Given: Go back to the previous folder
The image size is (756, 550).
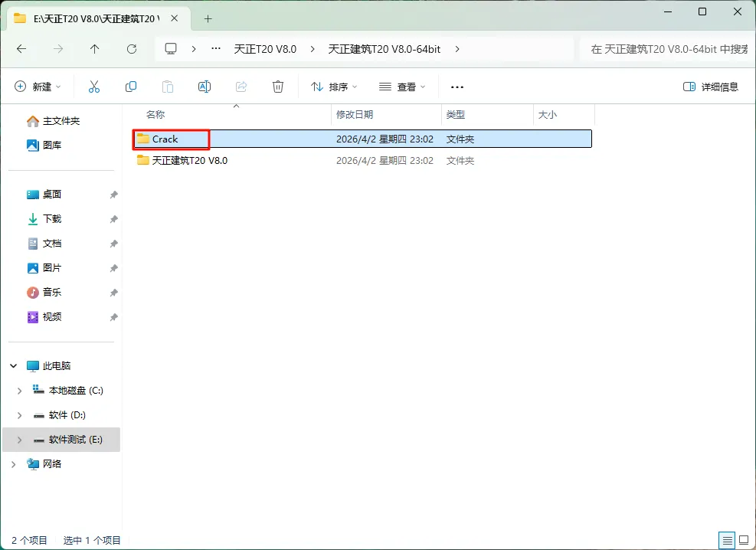Looking at the screenshot, I should point(21,49).
